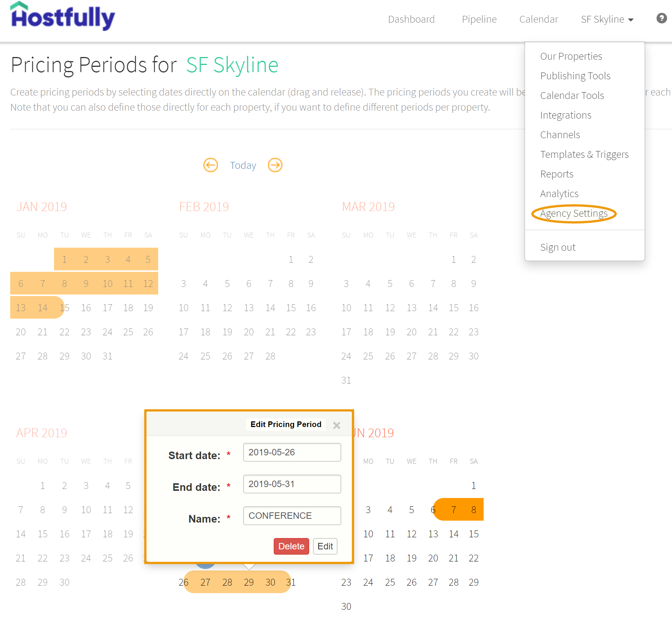Advance calendar with right arrow icon
The height and width of the screenshot is (626, 672).
point(275,165)
